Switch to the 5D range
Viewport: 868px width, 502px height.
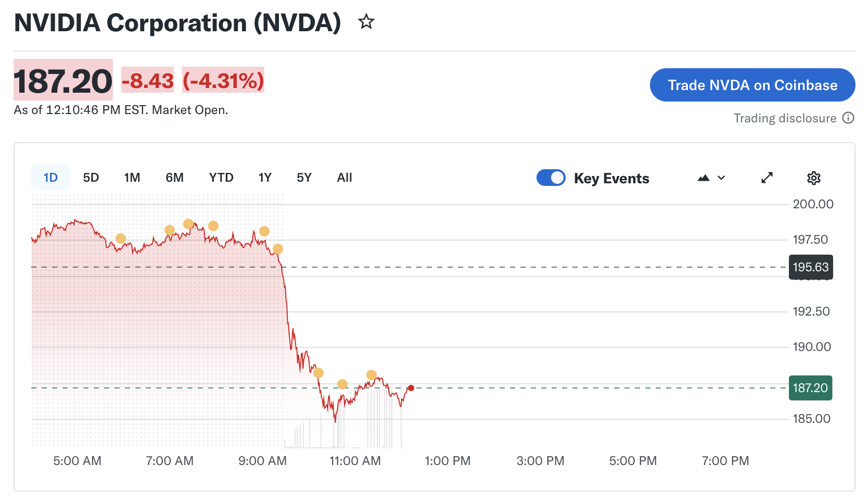pyautogui.click(x=91, y=178)
